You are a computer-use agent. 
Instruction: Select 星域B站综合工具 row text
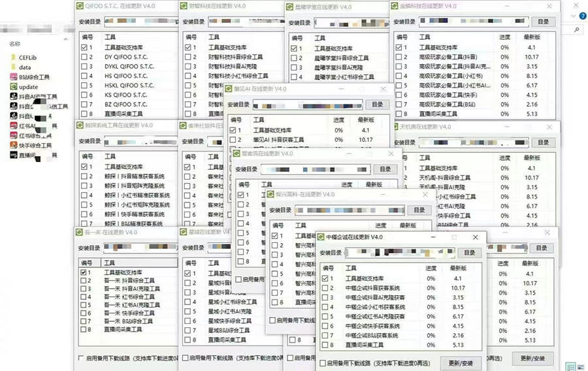(229, 331)
